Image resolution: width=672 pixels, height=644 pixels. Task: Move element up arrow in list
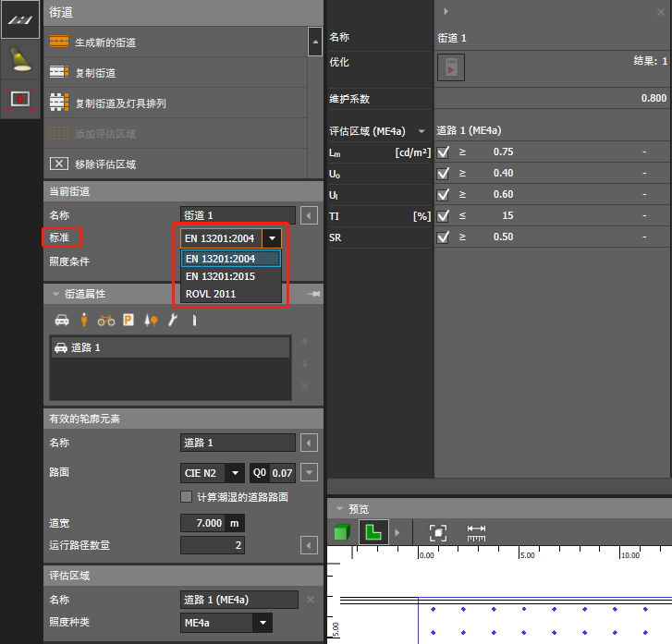[x=305, y=342]
